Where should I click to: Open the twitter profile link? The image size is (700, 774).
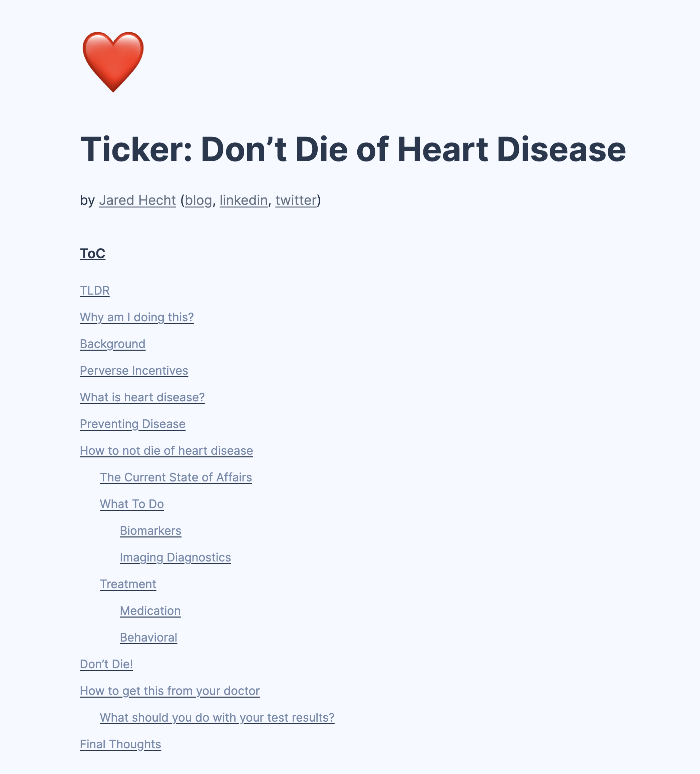coord(296,200)
